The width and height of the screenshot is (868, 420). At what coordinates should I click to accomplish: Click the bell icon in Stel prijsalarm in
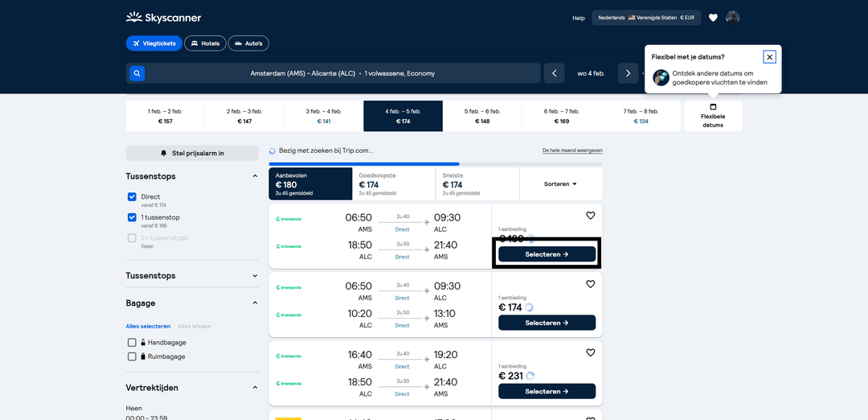[163, 153]
